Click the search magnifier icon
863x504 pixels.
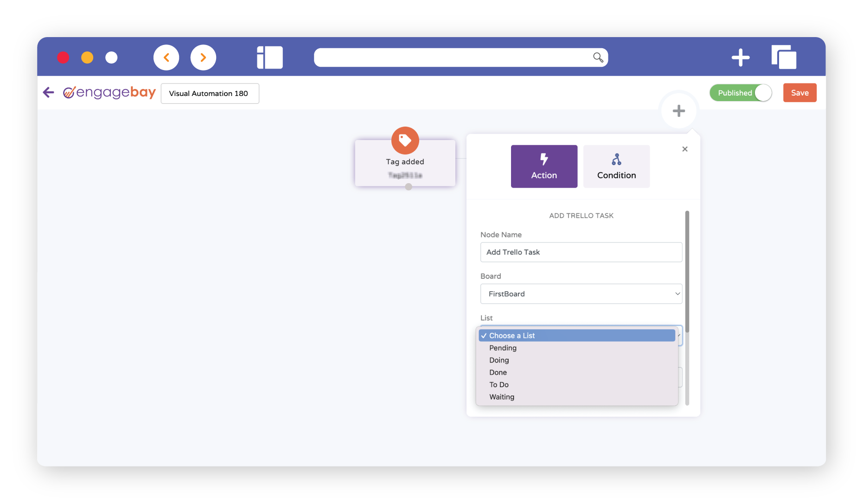tap(598, 57)
